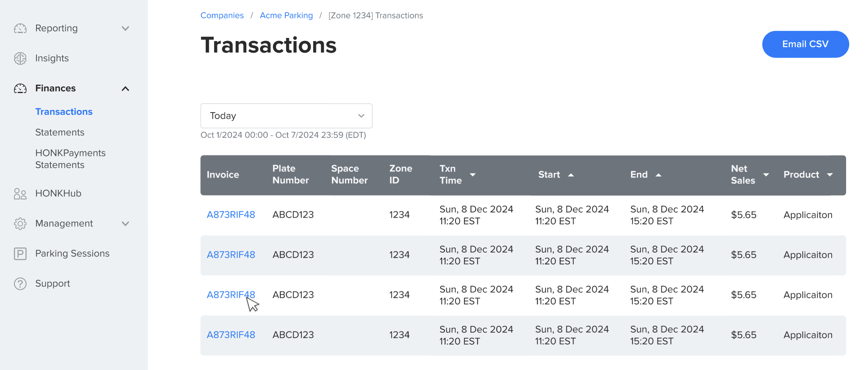Click the Finances gauge icon in sidebar
868x370 pixels.
pyautogui.click(x=20, y=88)
